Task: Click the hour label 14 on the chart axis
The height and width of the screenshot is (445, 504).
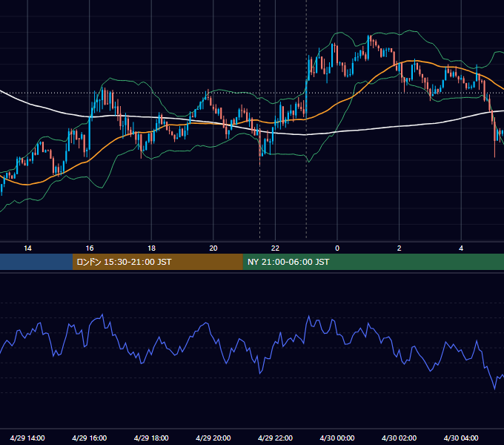Action: point(27,248)
